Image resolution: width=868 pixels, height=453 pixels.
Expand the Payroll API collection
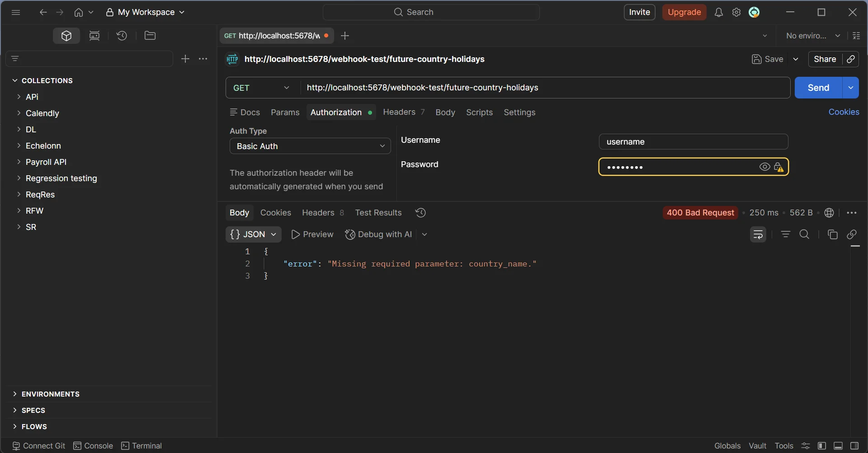[x=19, y=162]
